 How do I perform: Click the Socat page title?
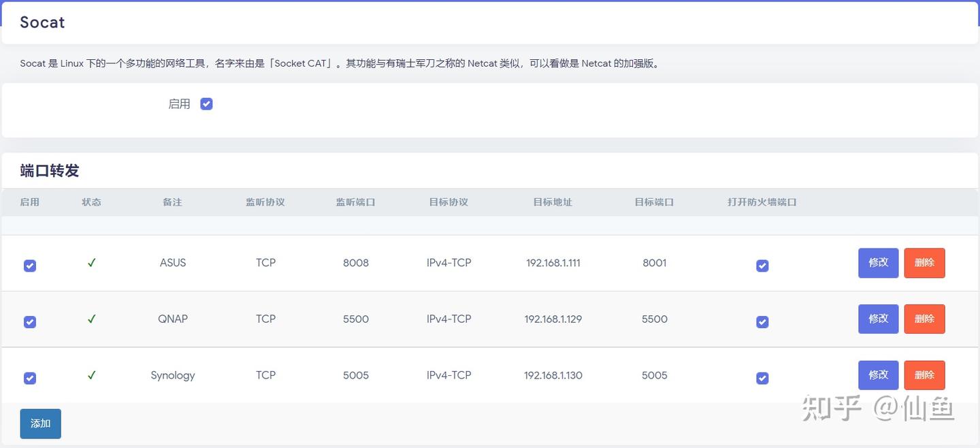pyautogui.click(x=42, y=22)
